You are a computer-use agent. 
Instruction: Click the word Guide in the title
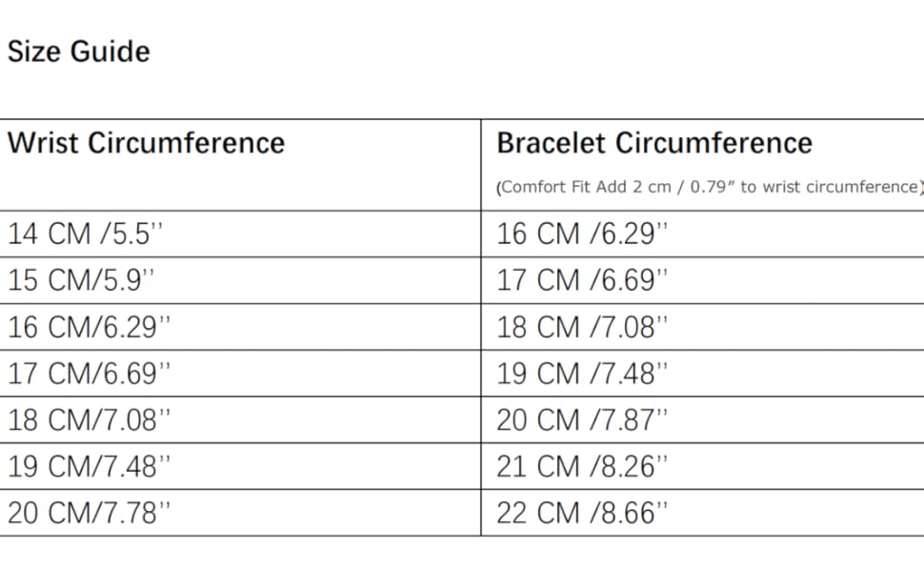pyautogui.click(x=110, y=51)
